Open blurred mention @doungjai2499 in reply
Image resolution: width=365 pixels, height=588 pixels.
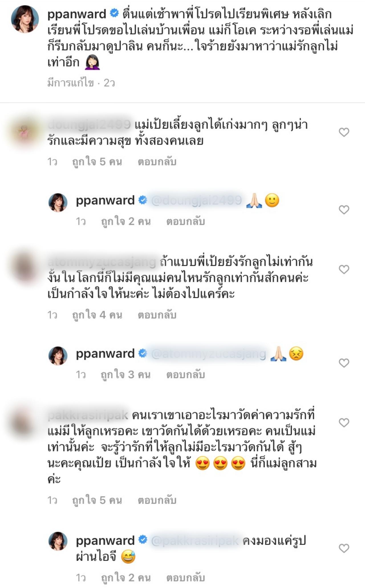click(x=196, y=200)
